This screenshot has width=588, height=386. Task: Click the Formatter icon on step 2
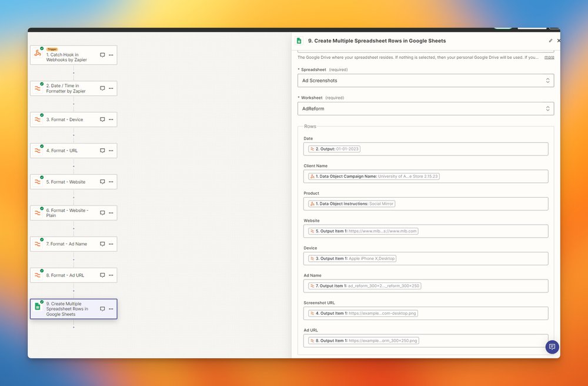pos(38,88)
